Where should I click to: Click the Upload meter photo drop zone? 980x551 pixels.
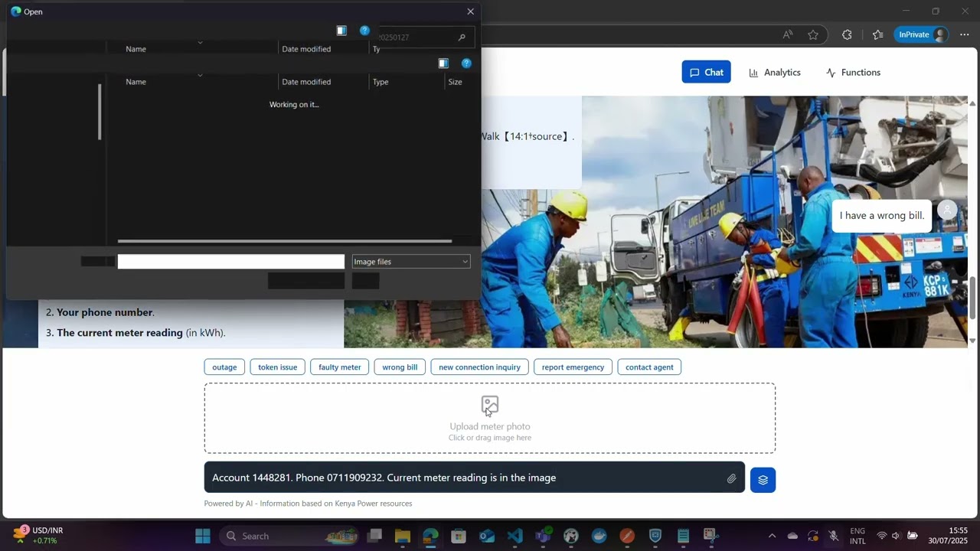pyautogui.click(x=490, y=419)
